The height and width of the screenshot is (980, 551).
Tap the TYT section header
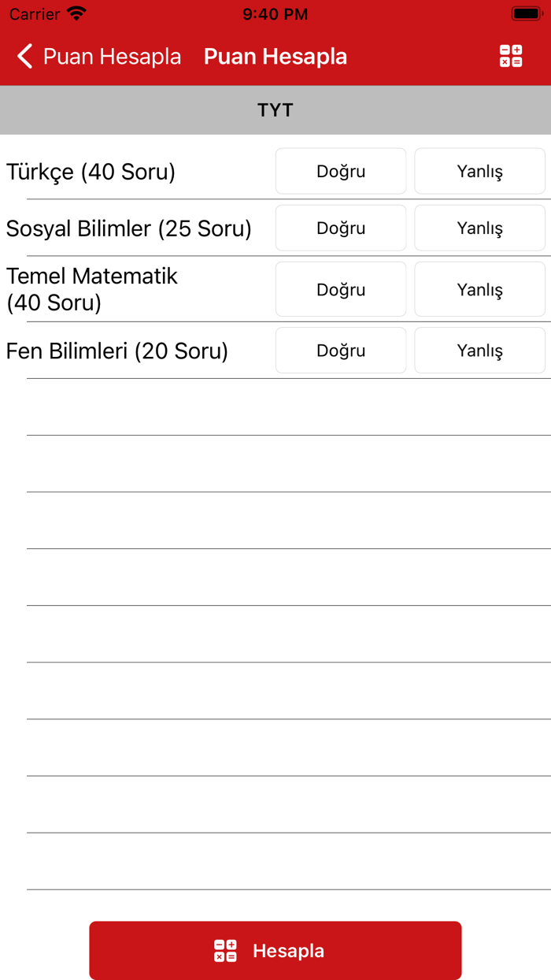coord(275,110)
